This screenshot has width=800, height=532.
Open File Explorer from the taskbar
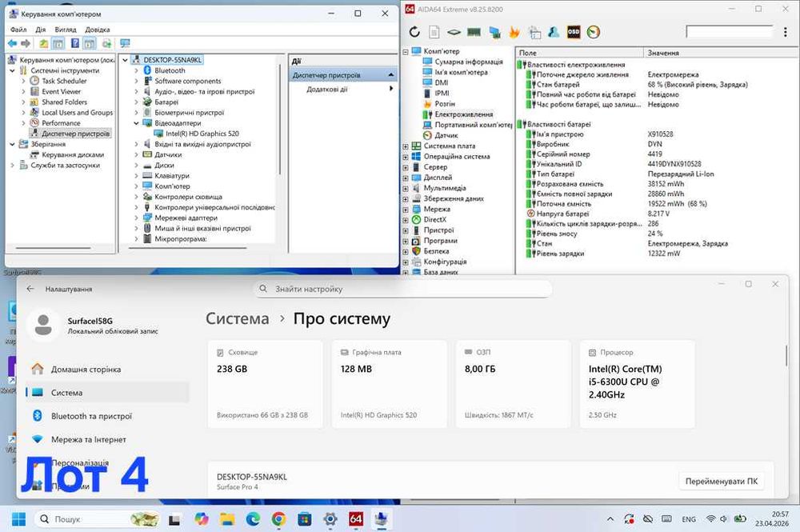coord(227,519)
